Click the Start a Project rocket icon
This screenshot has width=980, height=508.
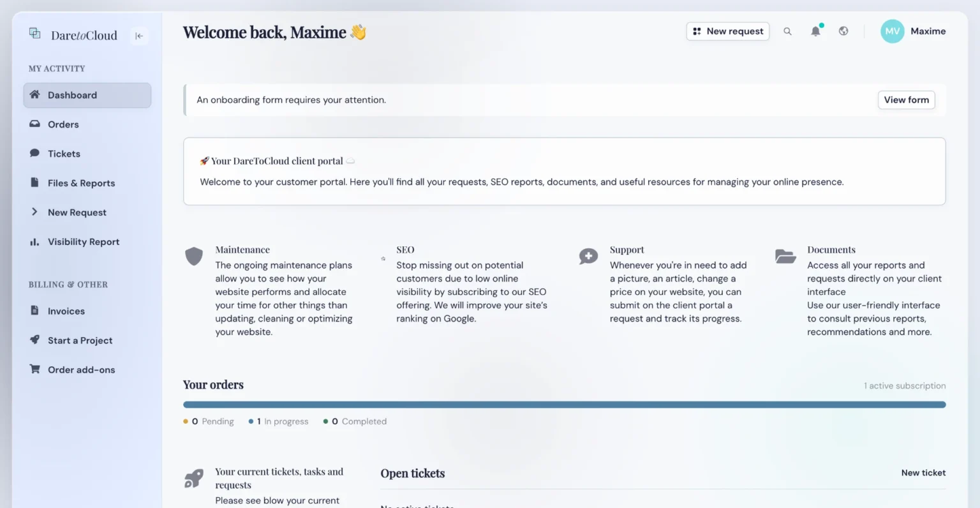point(34,340)
